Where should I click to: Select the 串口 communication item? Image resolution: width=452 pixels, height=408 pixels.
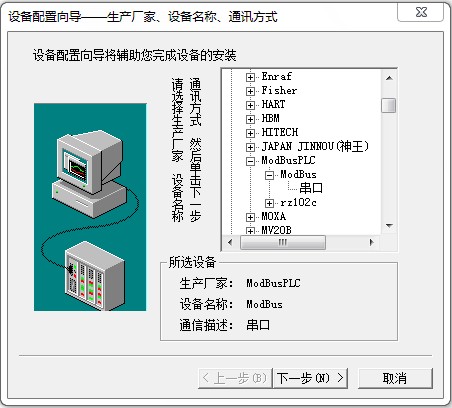(311, 188)
